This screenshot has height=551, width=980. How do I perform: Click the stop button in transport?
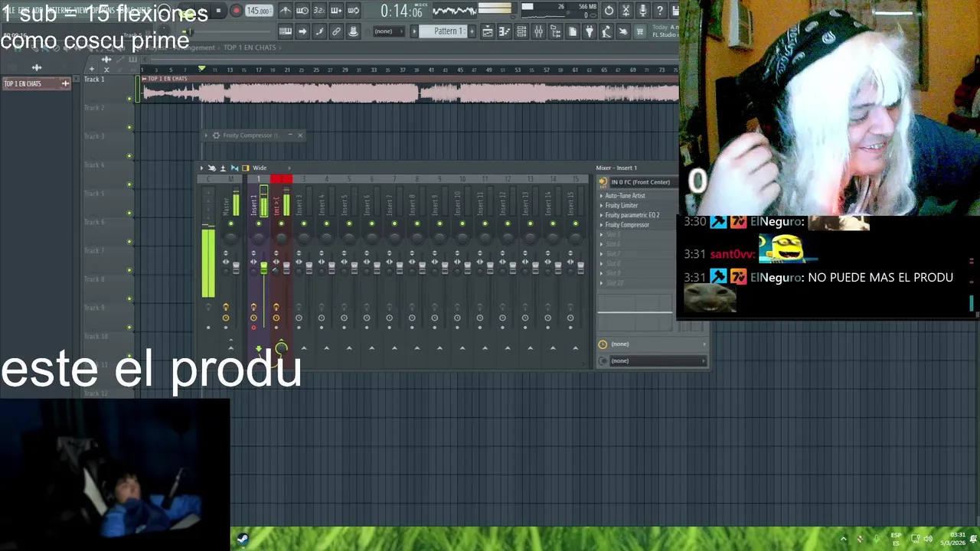[218, 11]
